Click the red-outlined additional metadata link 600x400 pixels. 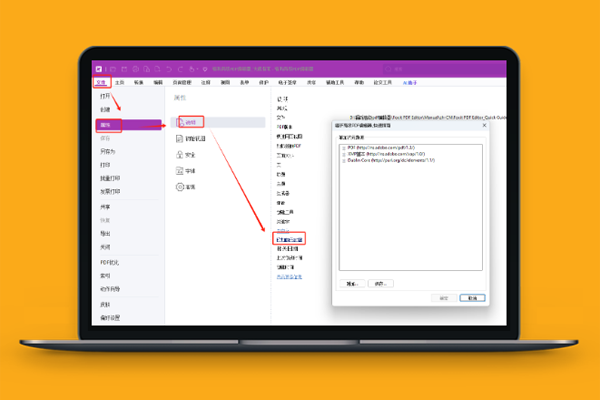coord(289,240)
